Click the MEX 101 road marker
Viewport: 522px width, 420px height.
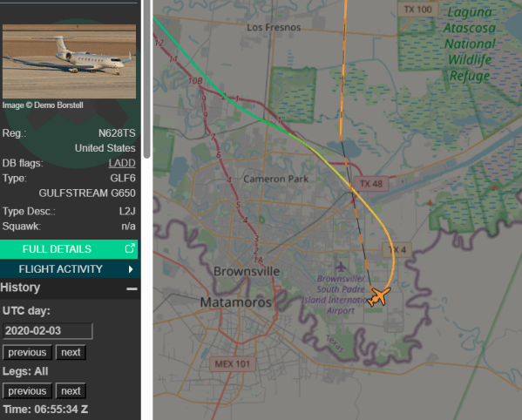click(x=233, y=364)
